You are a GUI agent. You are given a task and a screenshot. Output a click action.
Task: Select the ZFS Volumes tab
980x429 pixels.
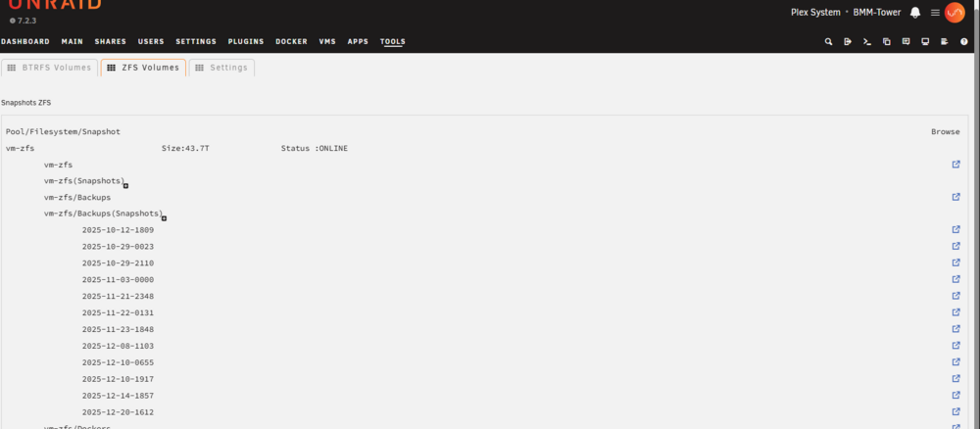click(143, 68)
